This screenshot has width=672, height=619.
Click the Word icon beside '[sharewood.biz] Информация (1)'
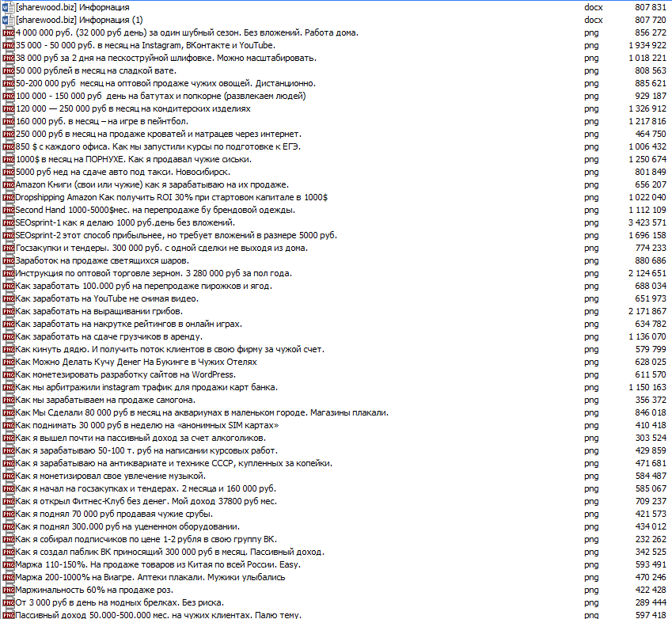8,20
